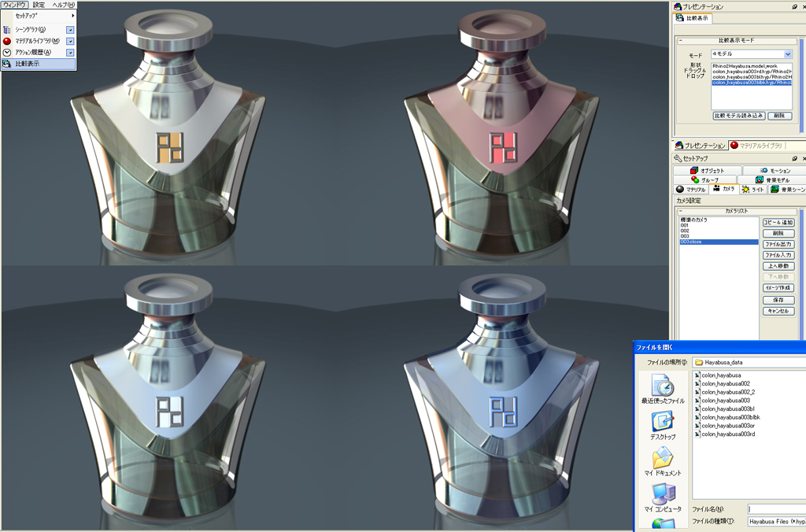Toggle the シーングラフ checkmark in the menu
Image resolution: width=806 pixels, height=532 pixels.
point(70,30)
